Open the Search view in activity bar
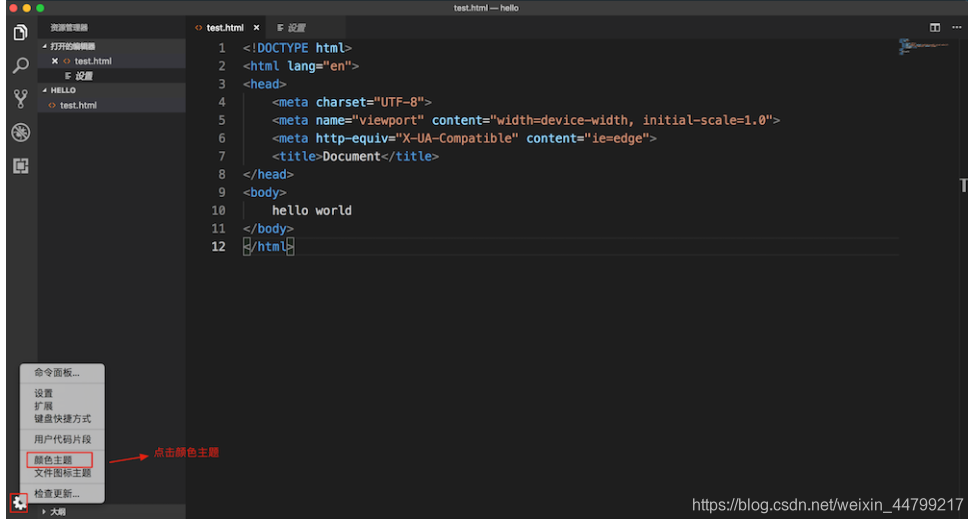 (x=20, y=65)
